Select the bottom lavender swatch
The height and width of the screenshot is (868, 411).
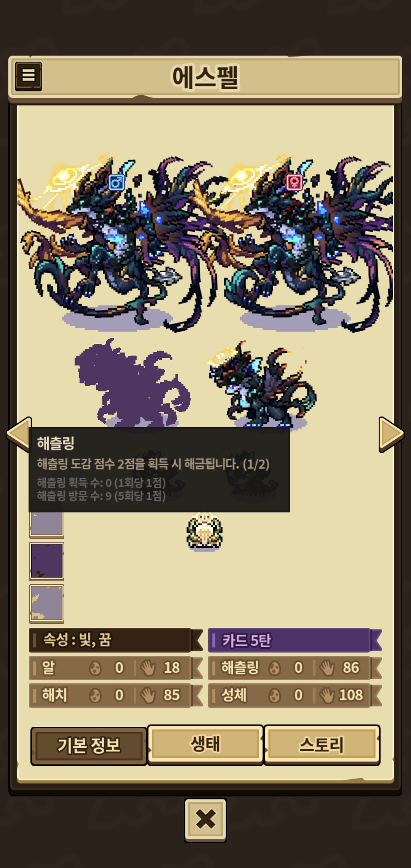(x=47, y=603)
